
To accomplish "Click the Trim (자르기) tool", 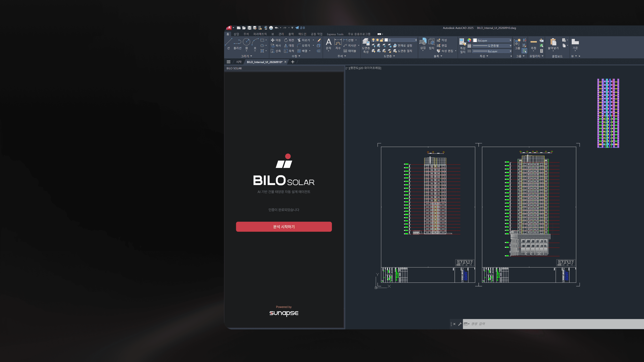I will pos(304,40).
